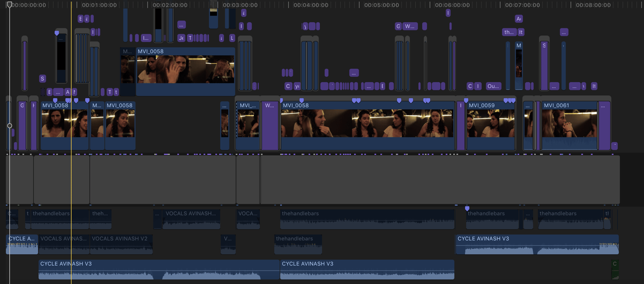Image resolution: width=644 pixels, height=284 pixels.
Task: Select the T title next to the Je title
Action: click(x=190, y=38)
